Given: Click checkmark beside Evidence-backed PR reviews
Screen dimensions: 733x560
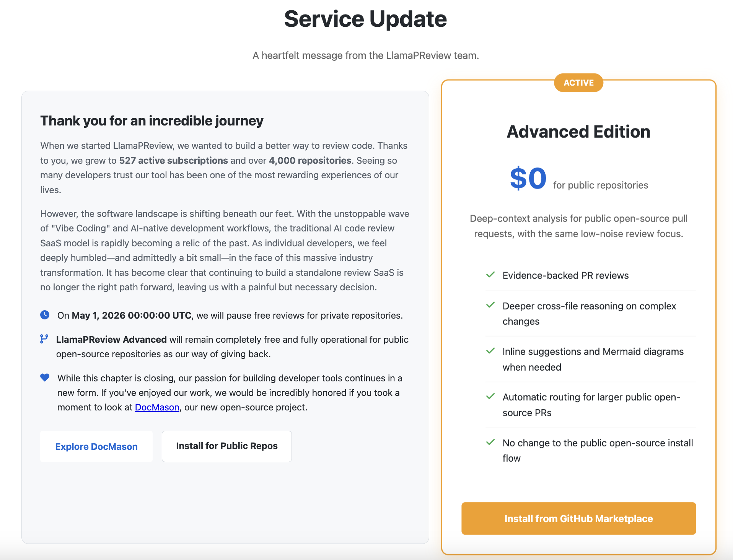Looking at the screenshot, I should tap(490, 275).
